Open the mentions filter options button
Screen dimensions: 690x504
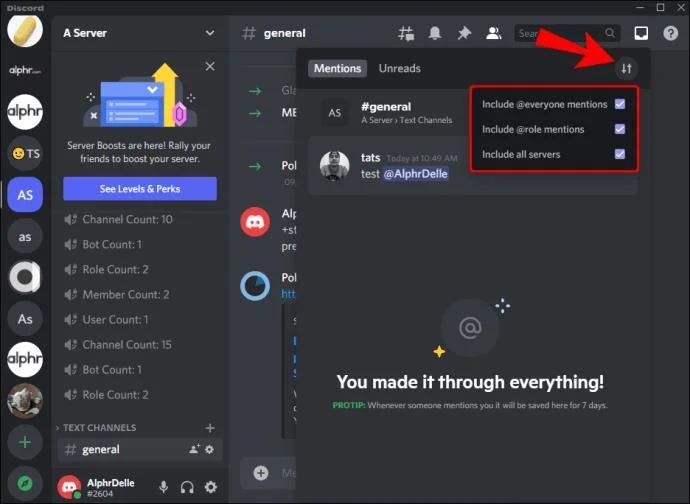[x=626, y=69]
